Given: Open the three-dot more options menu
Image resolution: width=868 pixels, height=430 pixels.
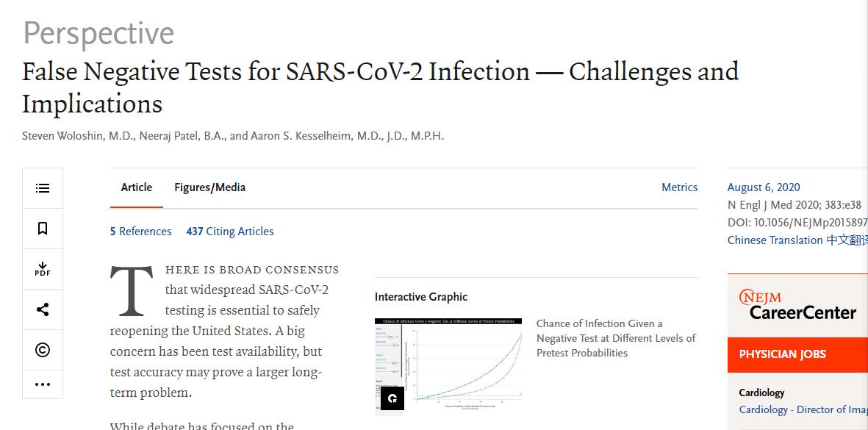Looking at the screenshot, I should point(43,384).
